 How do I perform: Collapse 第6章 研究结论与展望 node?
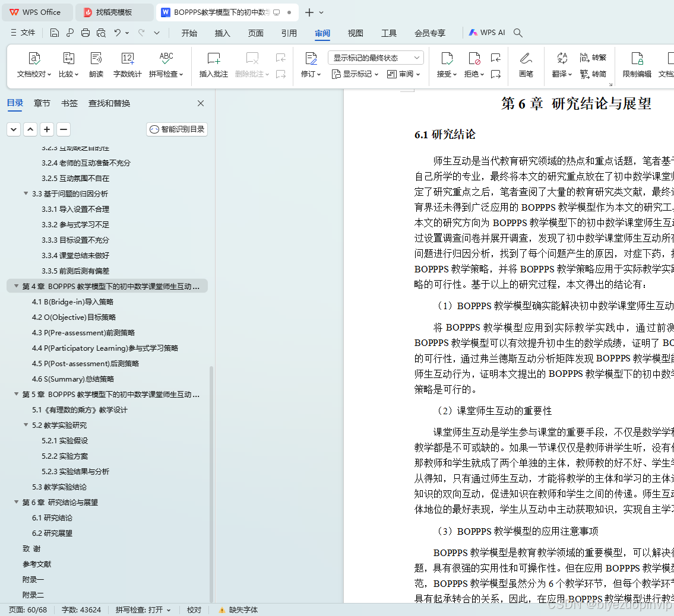pyautogui.click(x=17, y=501)
